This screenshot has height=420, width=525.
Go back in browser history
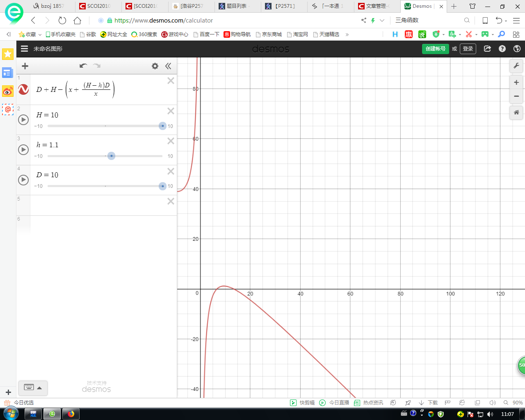(33, 21)
